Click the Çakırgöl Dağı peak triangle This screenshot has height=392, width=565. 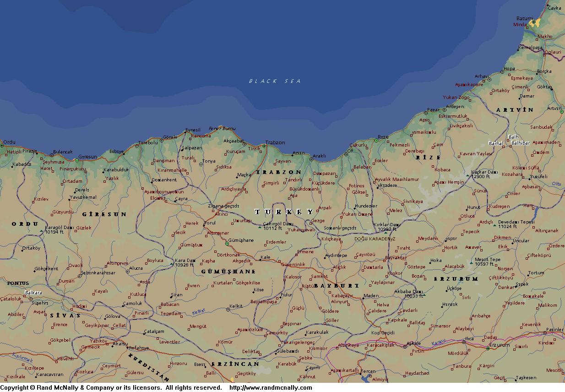[x=260, y=227]
